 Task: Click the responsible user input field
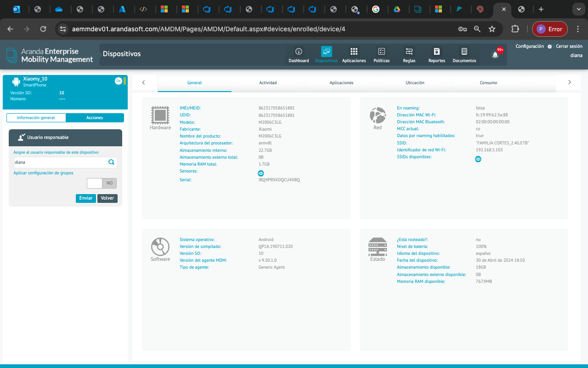(x=65, y=162)
